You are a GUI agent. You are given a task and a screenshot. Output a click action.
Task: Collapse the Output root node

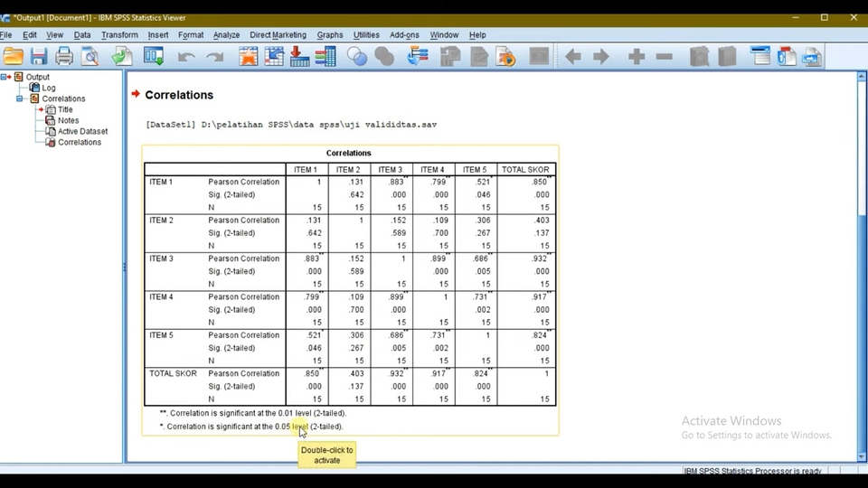[4, 77]
